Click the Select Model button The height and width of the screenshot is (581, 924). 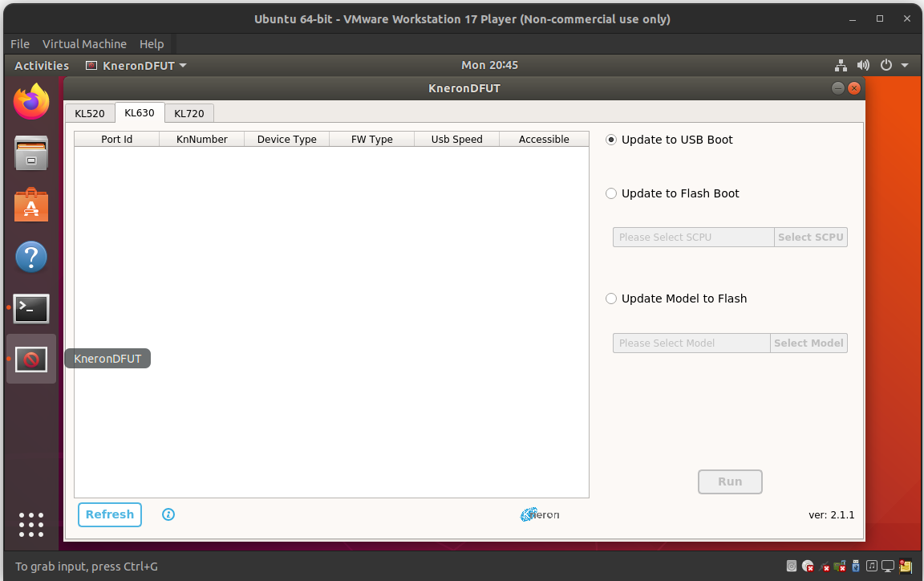(808, 343)
